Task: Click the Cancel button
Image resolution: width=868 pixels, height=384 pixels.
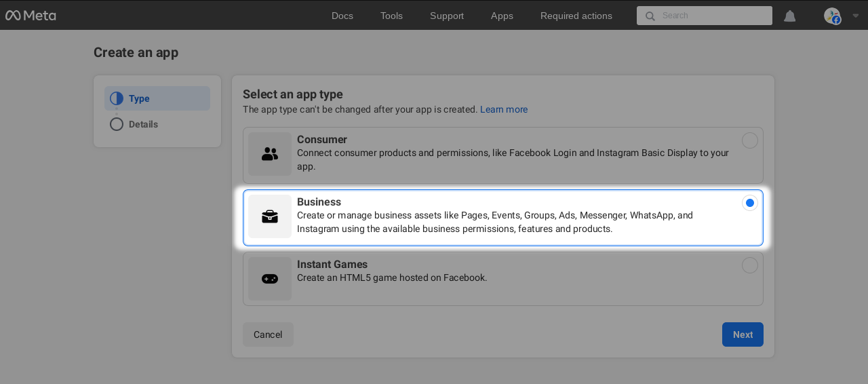Action: point(268,334)
